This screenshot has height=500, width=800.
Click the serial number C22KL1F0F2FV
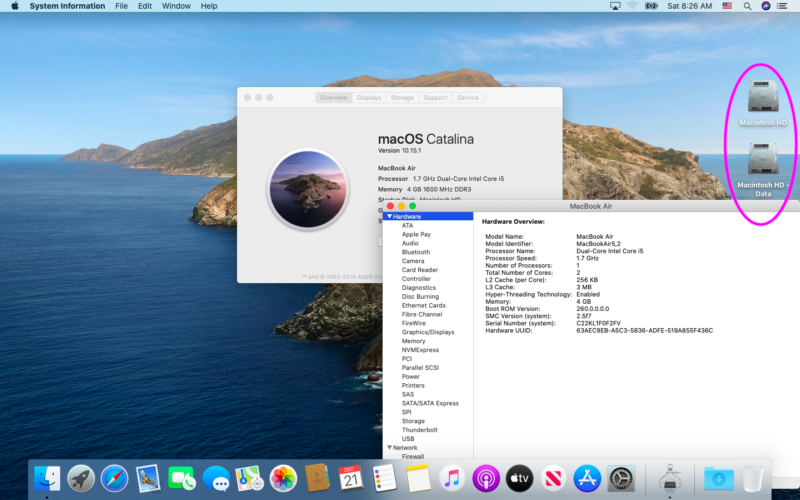pyautogui.click(x=598, y=323)
